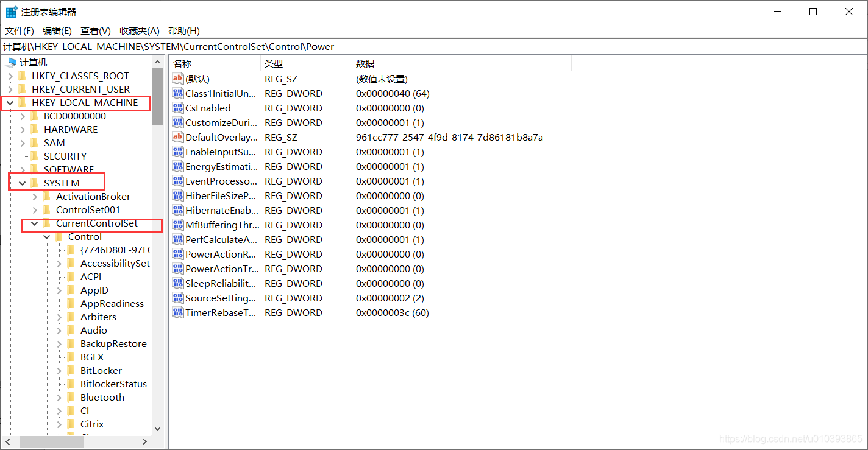This screenshot has width=868, height=450.
Task: Click the string icon beside DefaultOverlay...
Action: (178, 137)
